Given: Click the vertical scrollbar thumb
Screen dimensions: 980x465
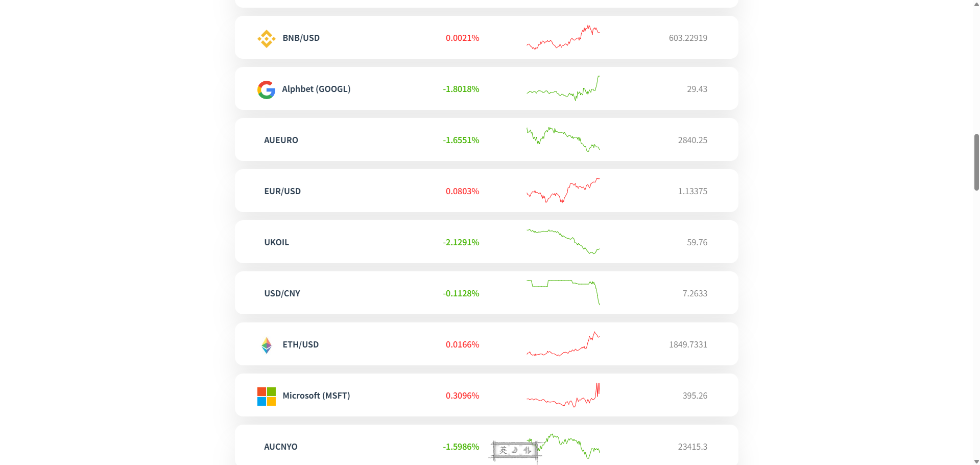Looking at the screenshot, I should [976, 162].
